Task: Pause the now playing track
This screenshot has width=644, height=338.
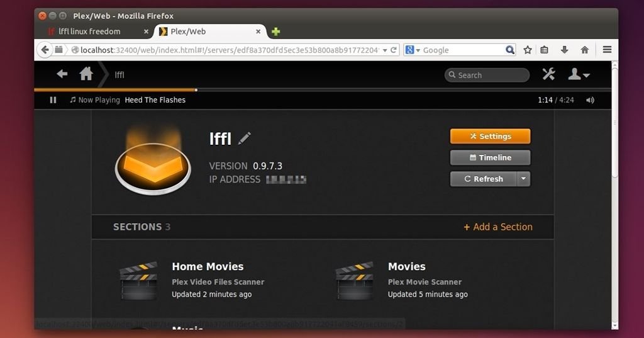Action: click(53, 100)
